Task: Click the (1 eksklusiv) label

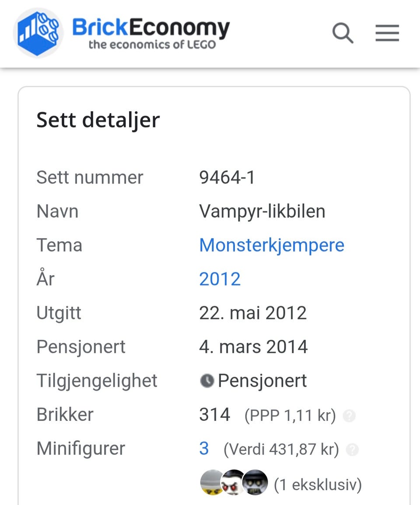Action: (x=318, y=484)
